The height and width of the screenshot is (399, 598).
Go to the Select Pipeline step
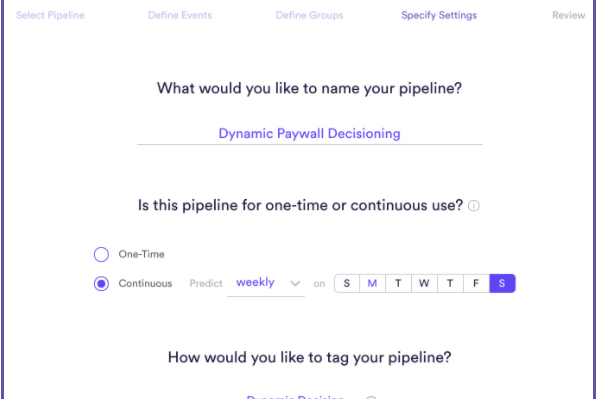click(50, 15)
